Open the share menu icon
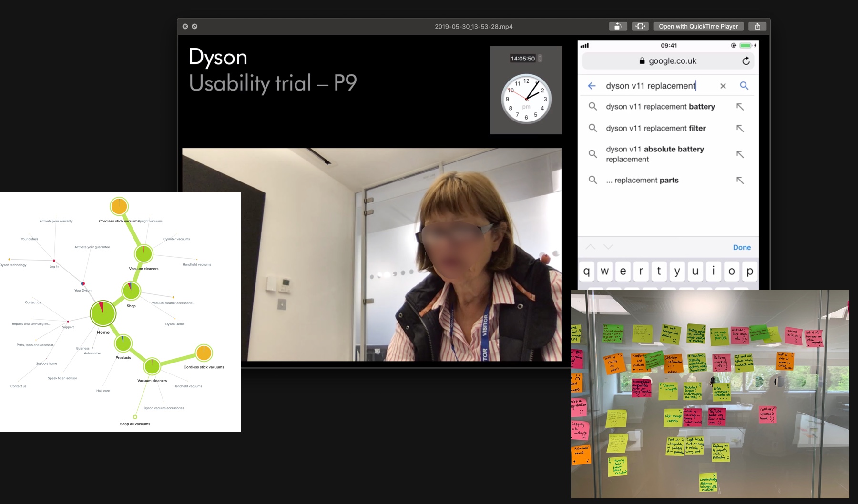The width and height of the screenshot is (858, 504). tap(757, 26)
